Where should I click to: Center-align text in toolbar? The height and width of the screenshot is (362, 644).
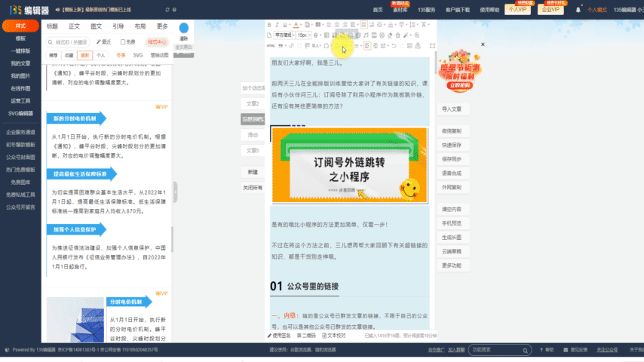coord(337,25)
